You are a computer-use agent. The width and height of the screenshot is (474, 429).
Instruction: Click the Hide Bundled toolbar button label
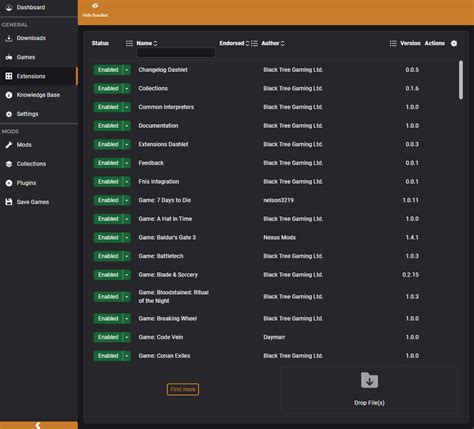point(95,15)
